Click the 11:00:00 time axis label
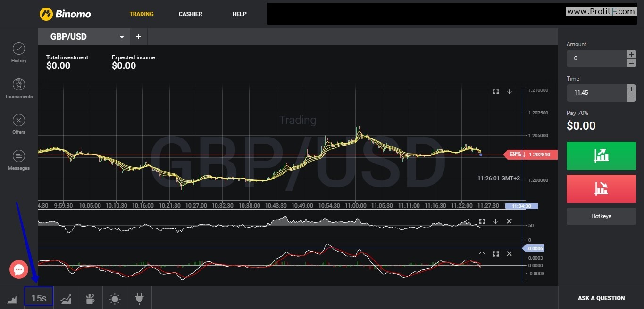644x309 pixels. coord(356,206)
